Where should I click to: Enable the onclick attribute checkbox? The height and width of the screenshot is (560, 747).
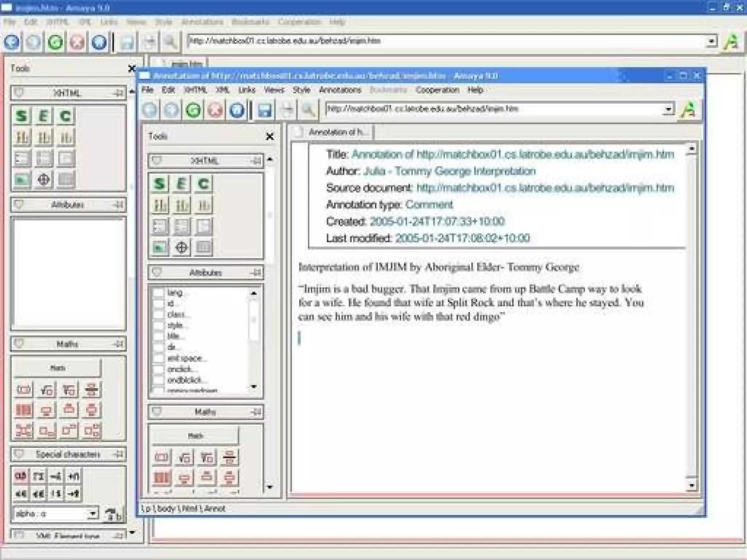(x=159, y=369)
